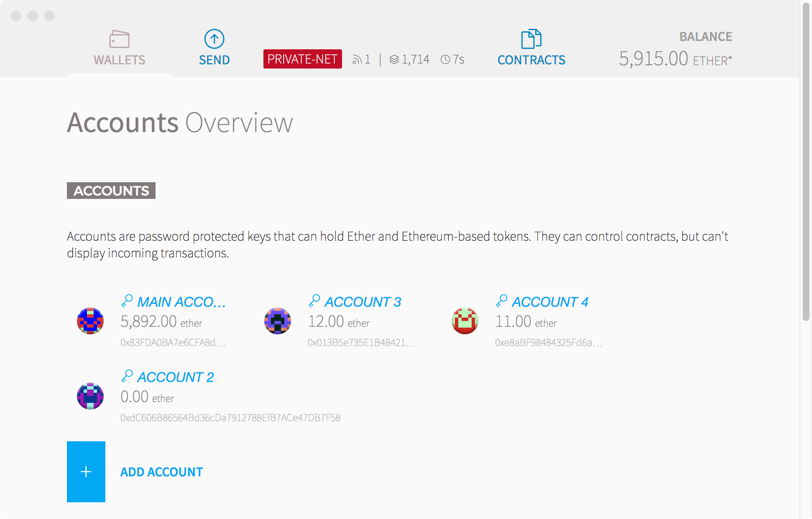Viewport: 812px width, 519px height.
Task: Click the red window close button
Action: [x=16, y=16]
